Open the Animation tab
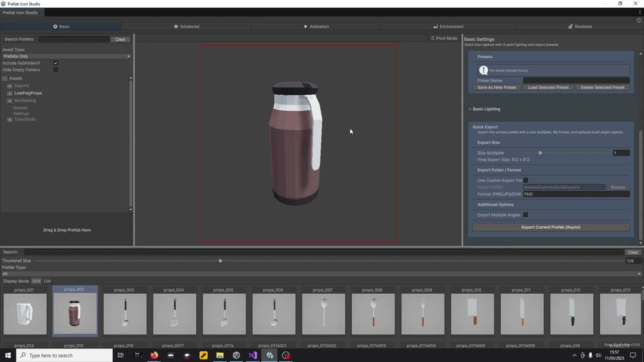The width and height of the screenshot is (644, 362). tap(316, 26)
